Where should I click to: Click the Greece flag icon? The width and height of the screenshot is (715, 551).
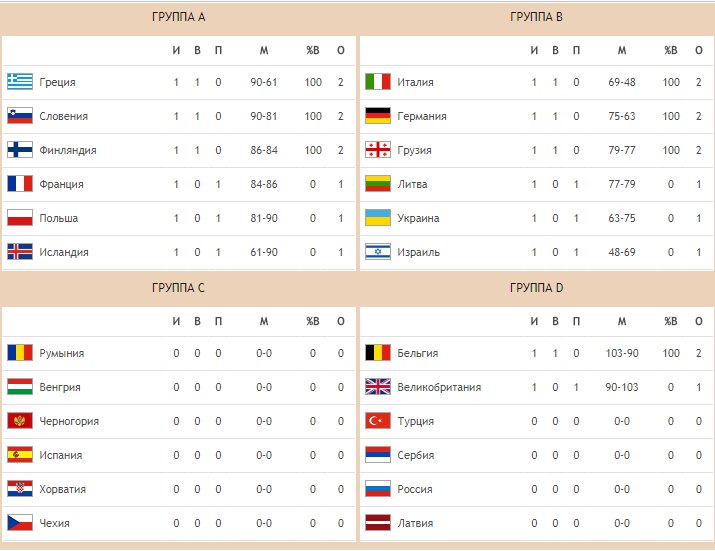point(20,82)
